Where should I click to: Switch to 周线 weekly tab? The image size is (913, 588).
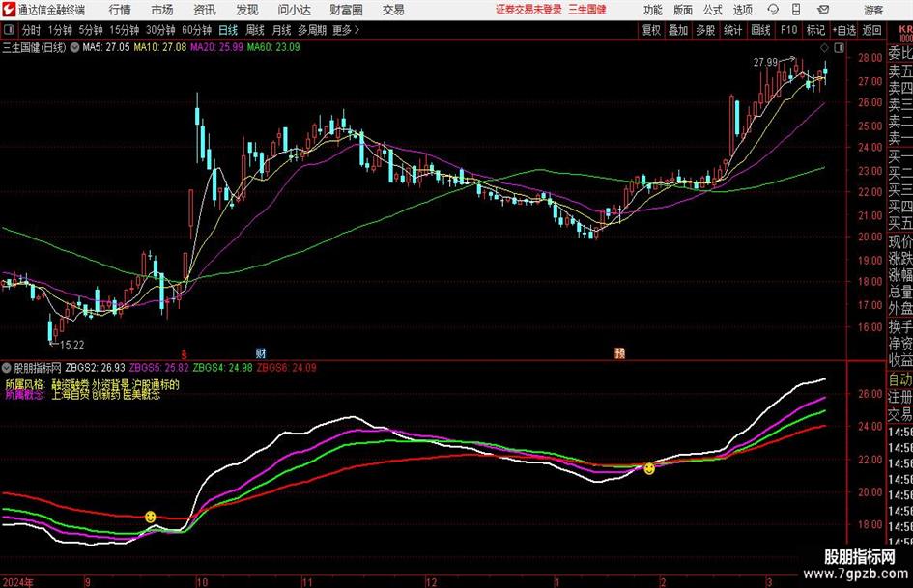(x=255, y=30)
